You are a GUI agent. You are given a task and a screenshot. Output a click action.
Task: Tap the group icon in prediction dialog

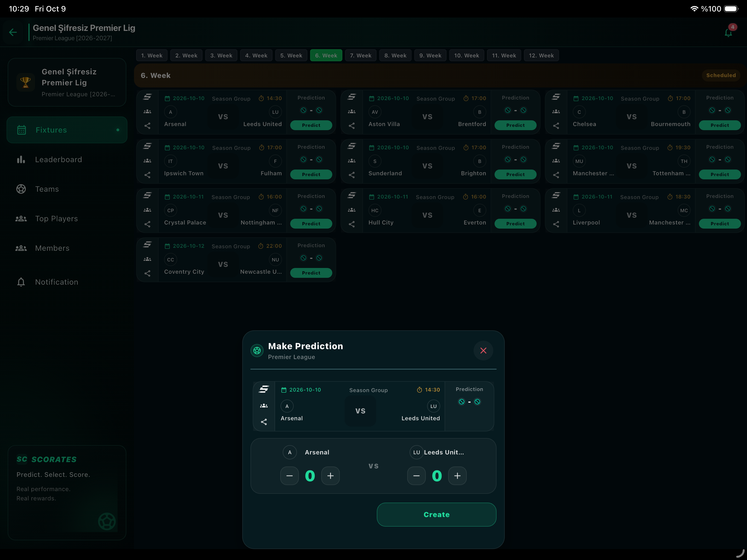pyautogui.click(x=264, y=406)
